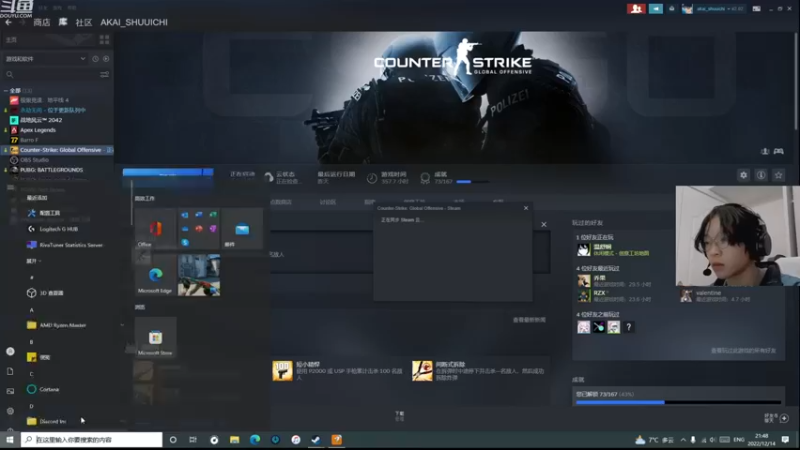The image size is (800, 450).
Task: Open friends and chat plus icon
Action: pyautogui.click(x=784, y=418)
